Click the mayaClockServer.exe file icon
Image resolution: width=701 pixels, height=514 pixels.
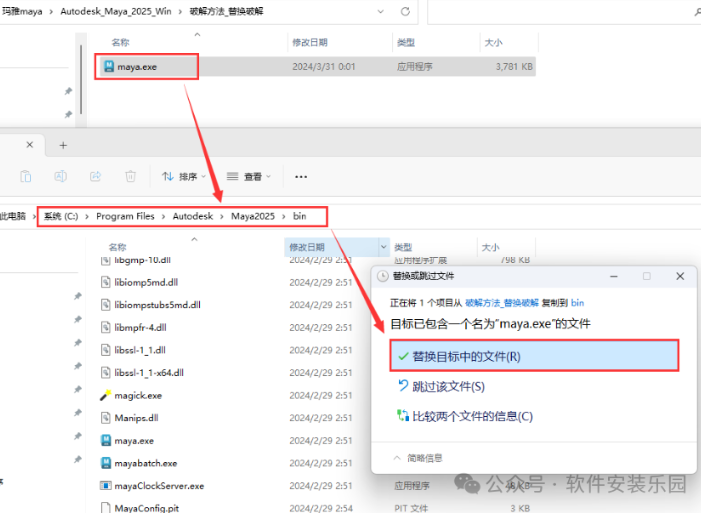[106, 485]
